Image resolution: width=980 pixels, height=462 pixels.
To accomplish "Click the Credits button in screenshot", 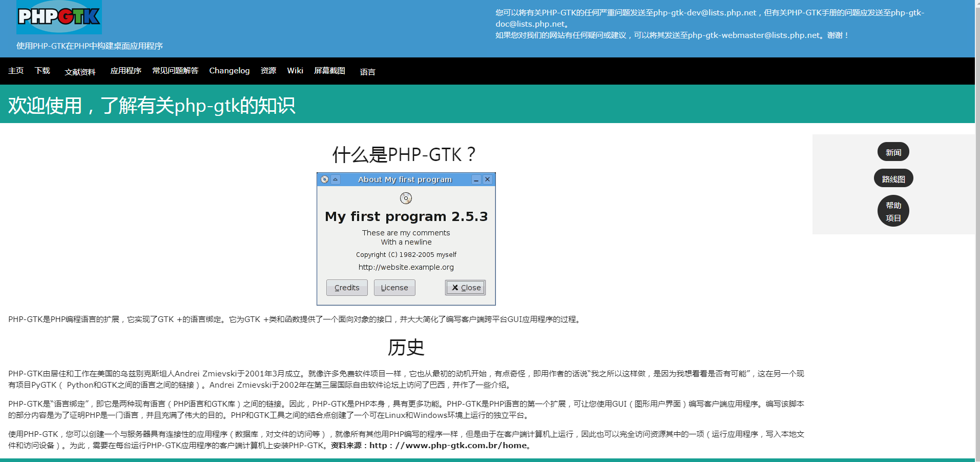I will click(x=347, y=288).
